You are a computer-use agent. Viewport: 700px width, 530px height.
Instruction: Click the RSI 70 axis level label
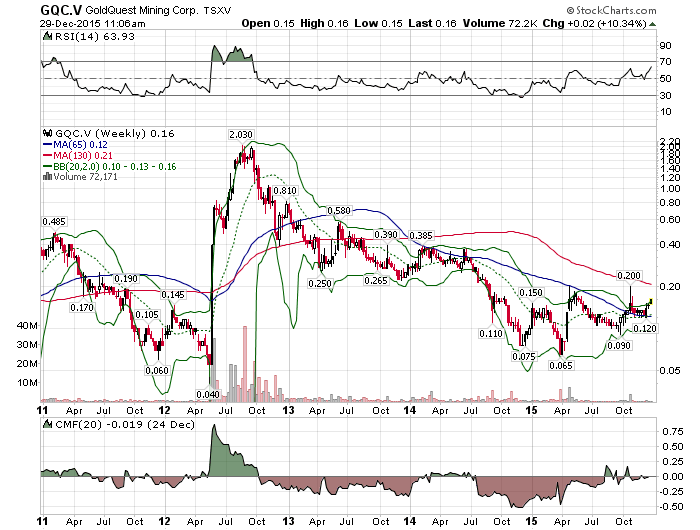pos(665,62)
